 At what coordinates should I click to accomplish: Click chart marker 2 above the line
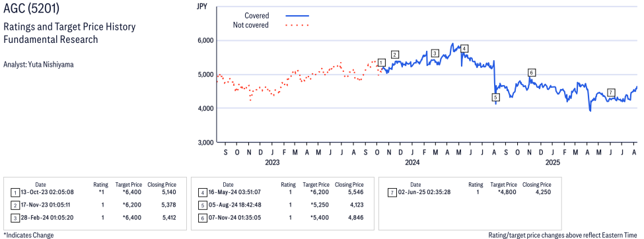point(395,54)
